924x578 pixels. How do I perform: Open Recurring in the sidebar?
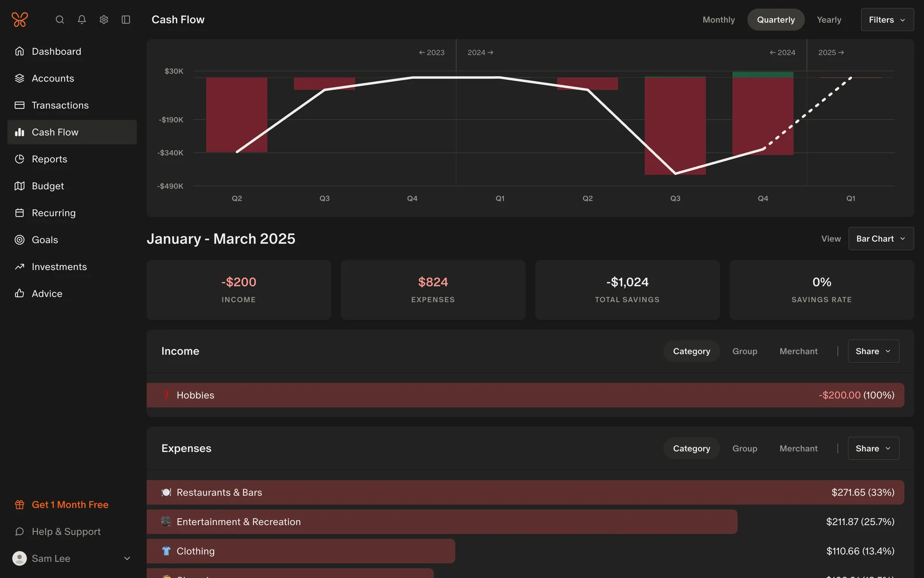click(53, 213)
